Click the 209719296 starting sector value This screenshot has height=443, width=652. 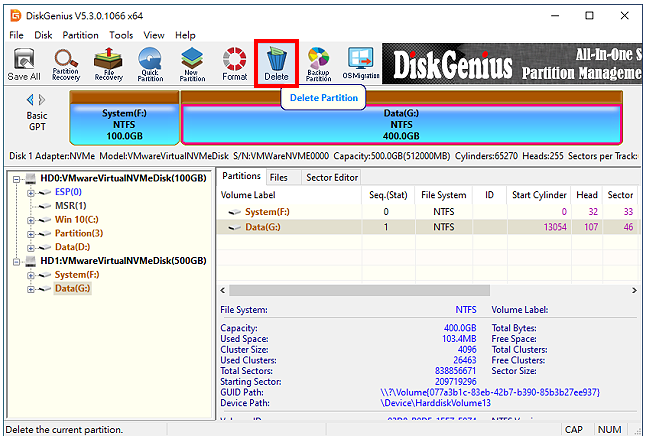click(456, 382)
